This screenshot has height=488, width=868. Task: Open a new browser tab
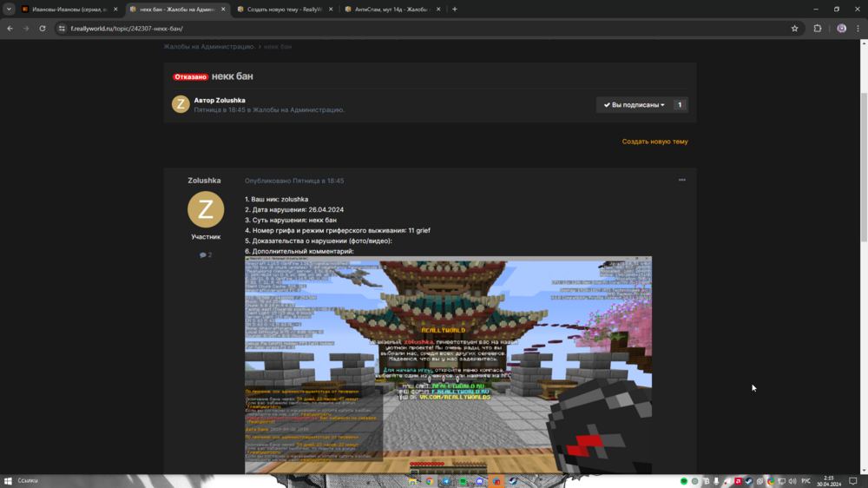tap(455, 9)
